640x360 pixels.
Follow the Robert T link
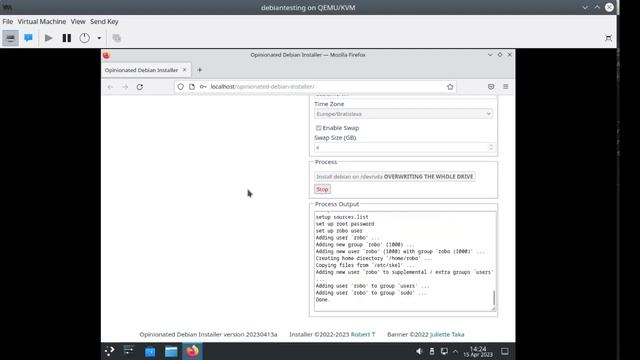click(x=363, y=334)
